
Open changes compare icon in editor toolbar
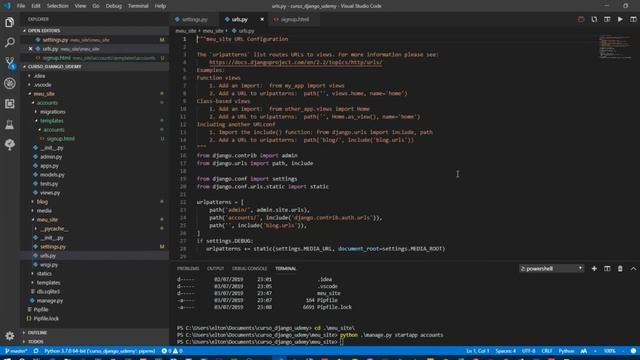point(594,19)
